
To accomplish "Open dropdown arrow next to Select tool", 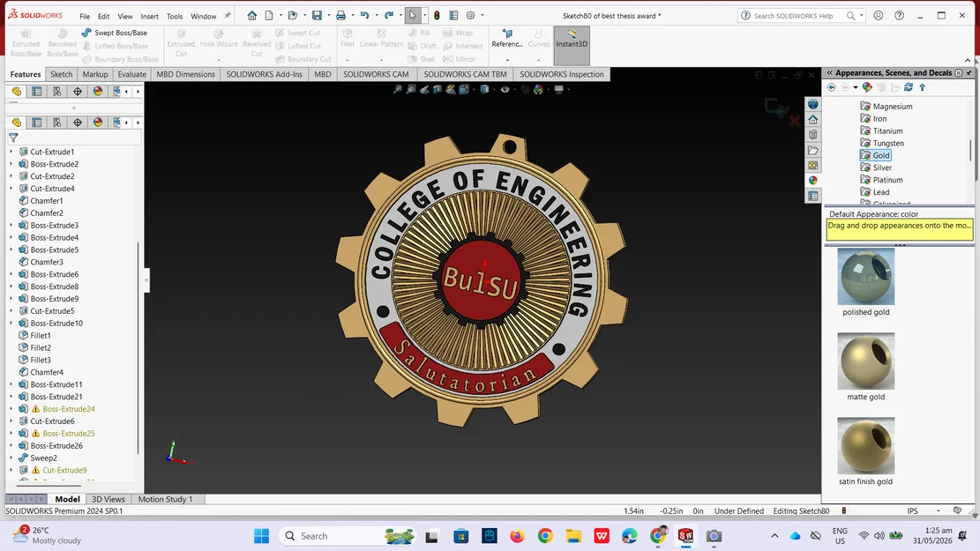I will point(424,16).
